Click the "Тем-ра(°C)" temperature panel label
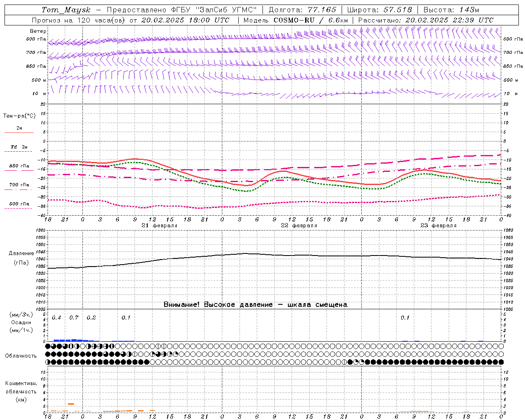Screen dimensions: 525x420 [x=19, y=116]
